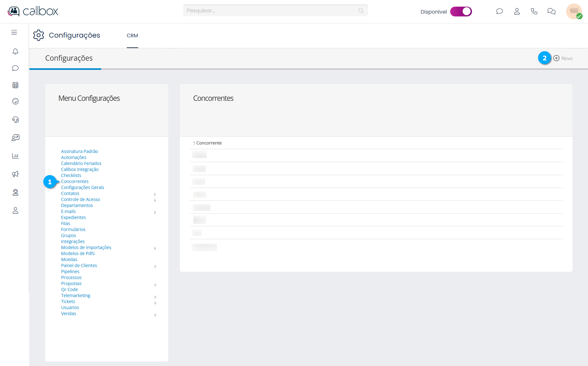This screenshot has width=588, height=366.
Task: Click the Novo button
Action: (563, 58)
